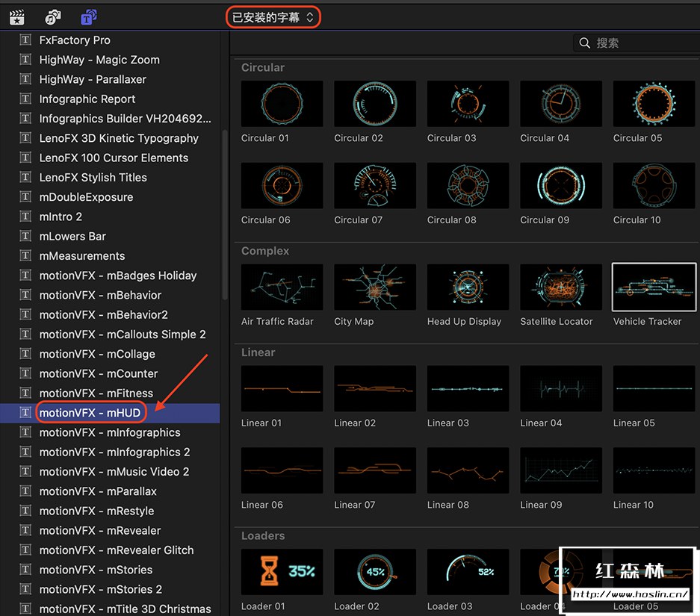The height and width of the screenshot is (616, 700).
Task: Select motionVFX - mStories 2 category
Action: coord(110,590)
